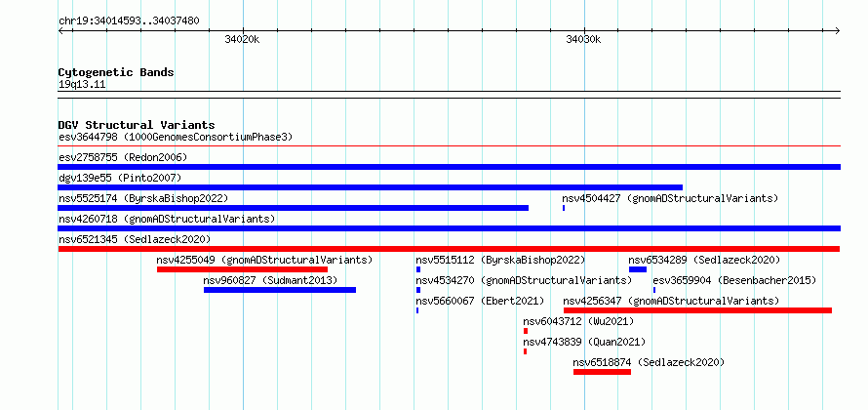Open nsv4504427 gnomAD variant label

click(x=670, y=198)
